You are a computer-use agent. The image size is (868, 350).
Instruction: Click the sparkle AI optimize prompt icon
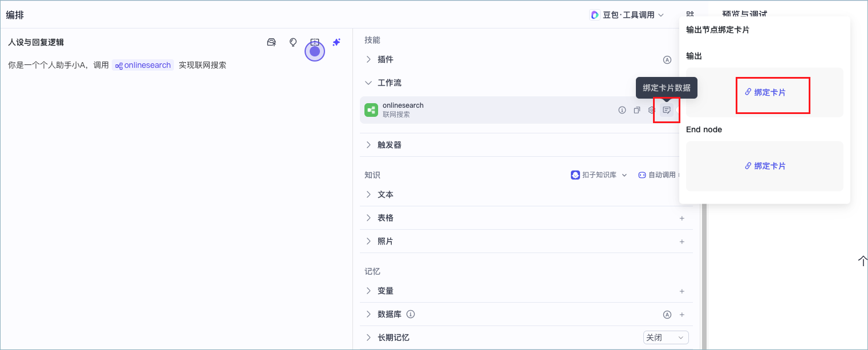336,42
